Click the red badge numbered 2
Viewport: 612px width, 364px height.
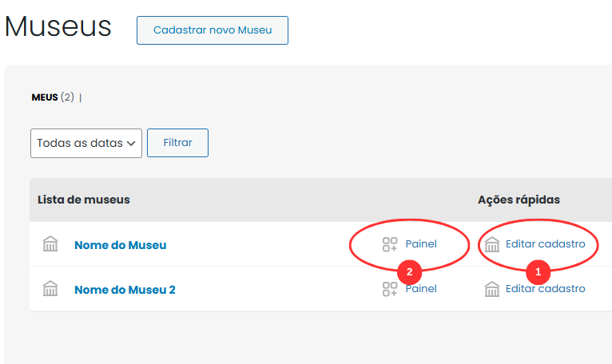(x=410, y=271)
